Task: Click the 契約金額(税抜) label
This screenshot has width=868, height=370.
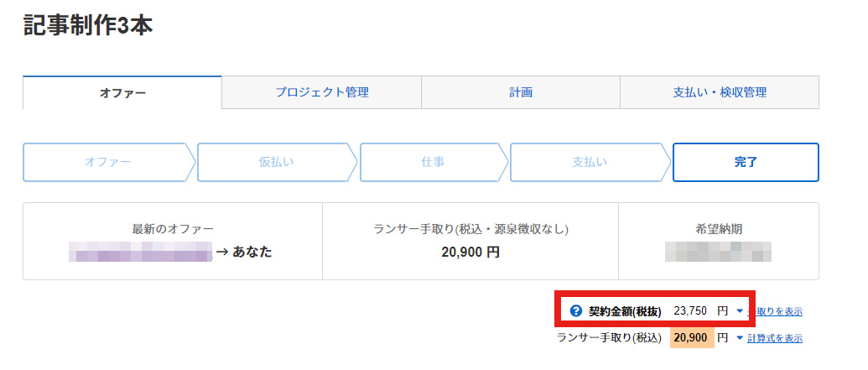Action: (x=625, y=311)
